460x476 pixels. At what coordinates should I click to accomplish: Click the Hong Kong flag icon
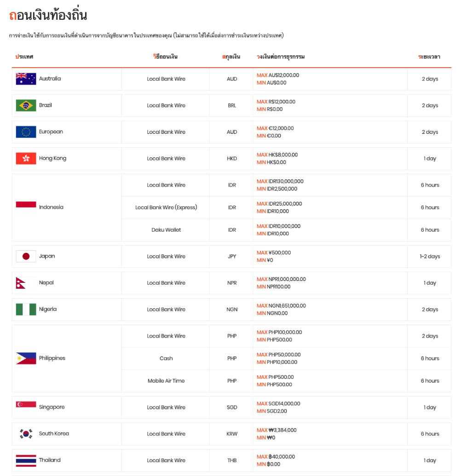(x=26, y=158)
